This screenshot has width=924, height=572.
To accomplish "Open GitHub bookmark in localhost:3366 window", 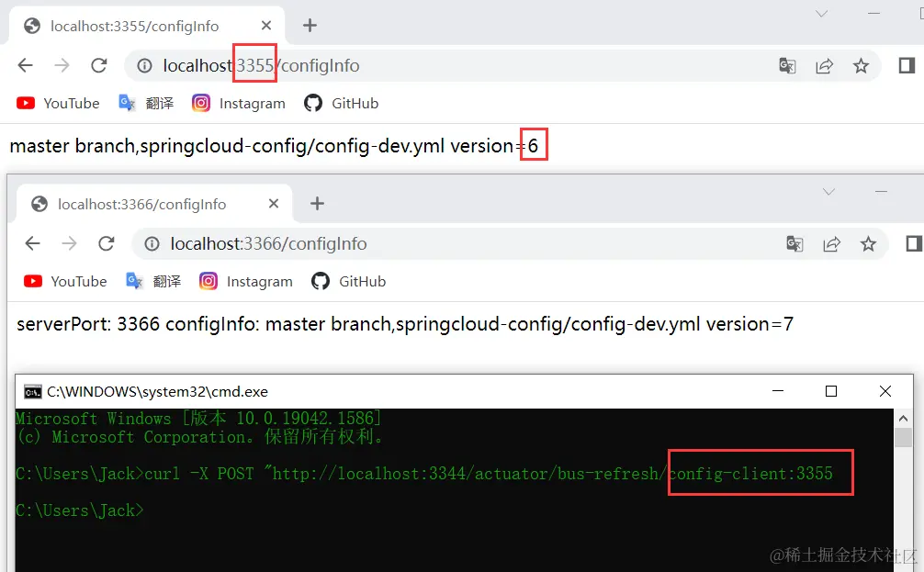I will pos(348,282).
